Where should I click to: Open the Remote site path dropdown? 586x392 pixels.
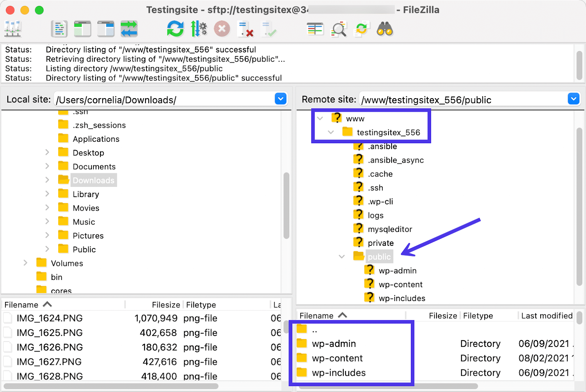click(573, 99)
